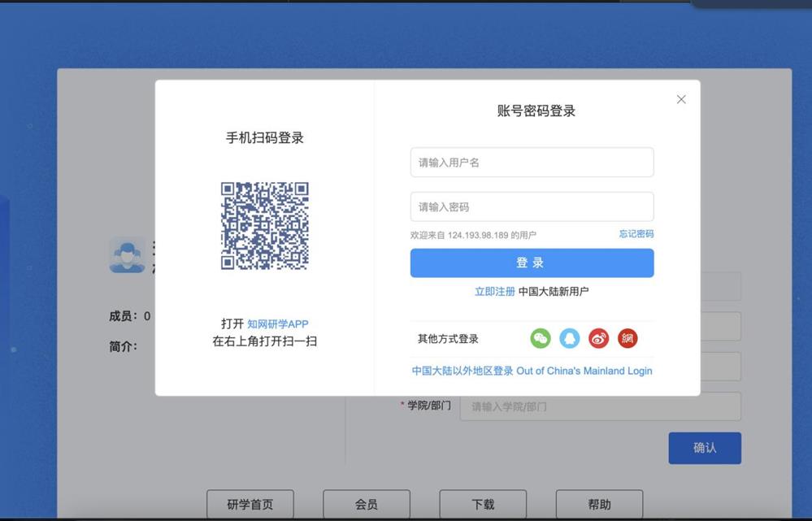Go to 研学首页 in the bottom navigation
812x521 pixels.
(250, 505)
